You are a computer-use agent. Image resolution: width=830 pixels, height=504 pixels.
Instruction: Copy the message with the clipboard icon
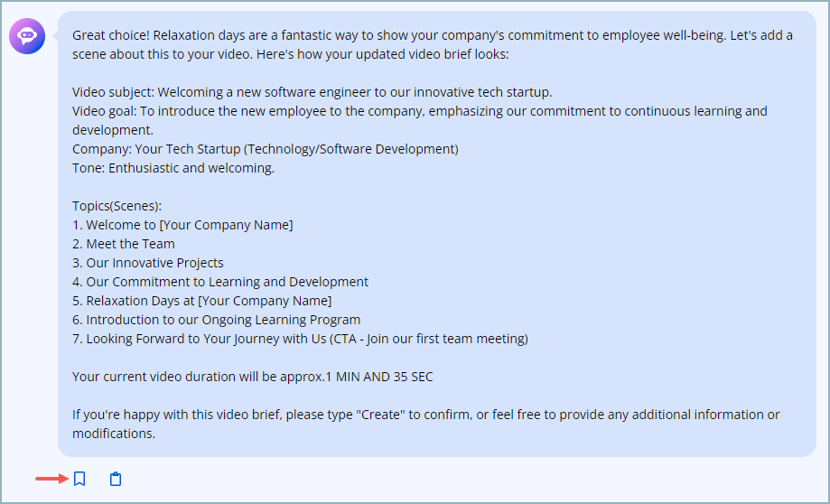click(116, 479)
